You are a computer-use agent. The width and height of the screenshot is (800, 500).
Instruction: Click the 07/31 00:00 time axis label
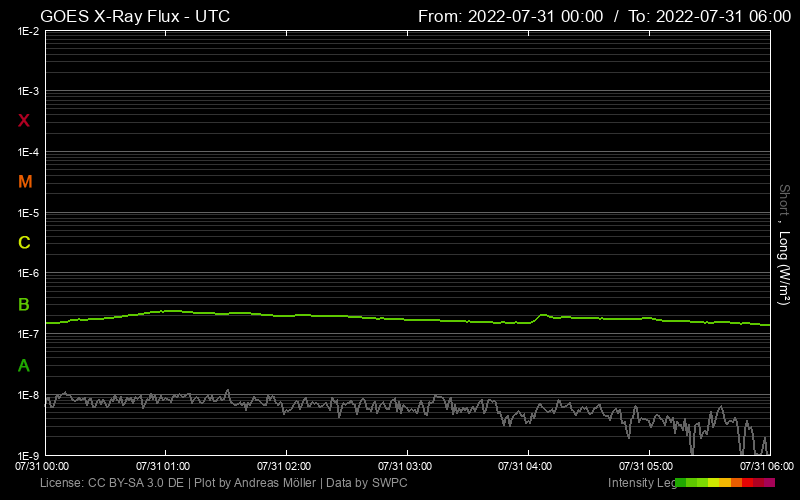(x=42, y=466)
